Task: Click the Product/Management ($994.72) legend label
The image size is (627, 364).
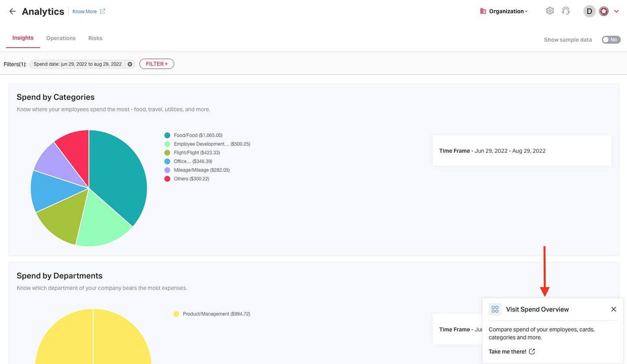Action: click(x=216, y=314)
